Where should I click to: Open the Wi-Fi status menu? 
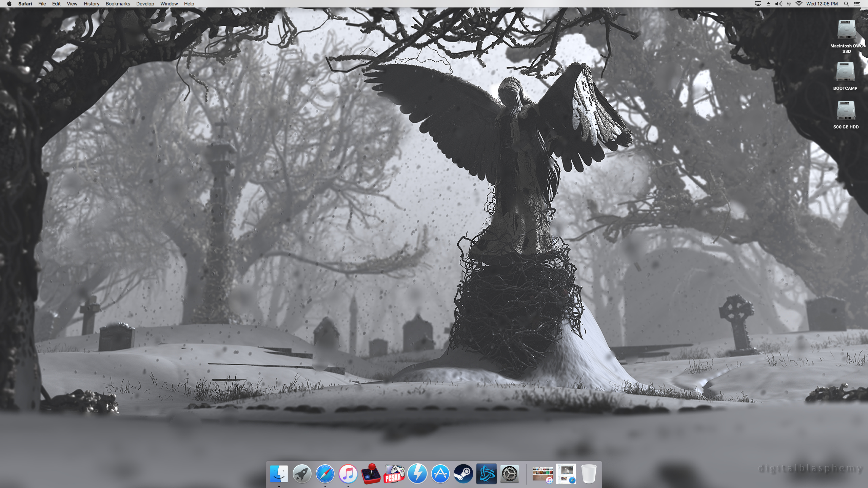tap(799, 4)
